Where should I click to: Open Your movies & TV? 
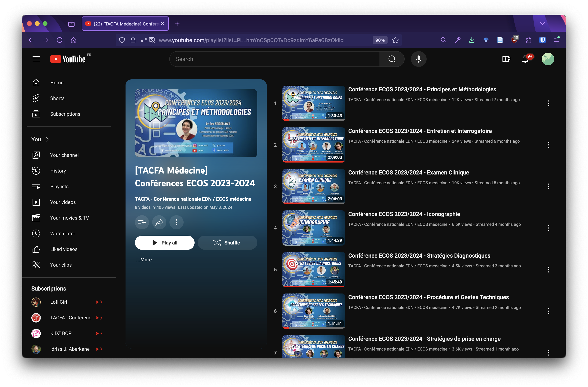(x=69, y=218)
